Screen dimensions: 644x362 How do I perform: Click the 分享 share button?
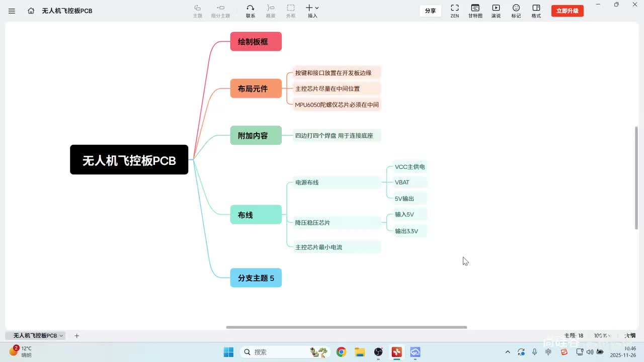coord(431,11)
